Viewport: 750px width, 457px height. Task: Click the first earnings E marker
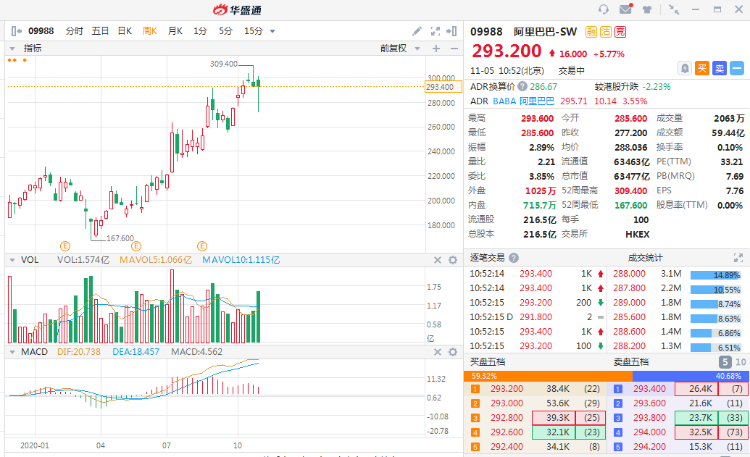65,246
